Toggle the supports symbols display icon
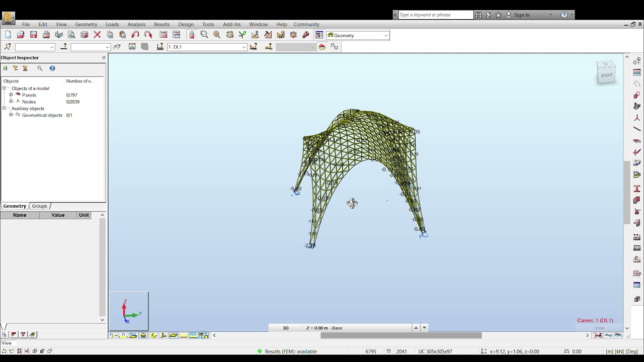Screen dimensions: 644x362 click(x=143, y=335)
